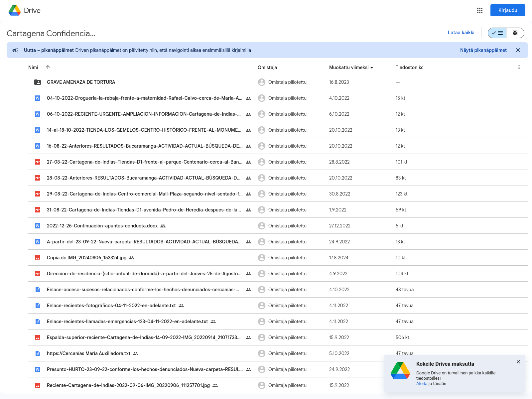
Task: Click the folder title Cartagena Confidencia...
Action: pos(51,33)
